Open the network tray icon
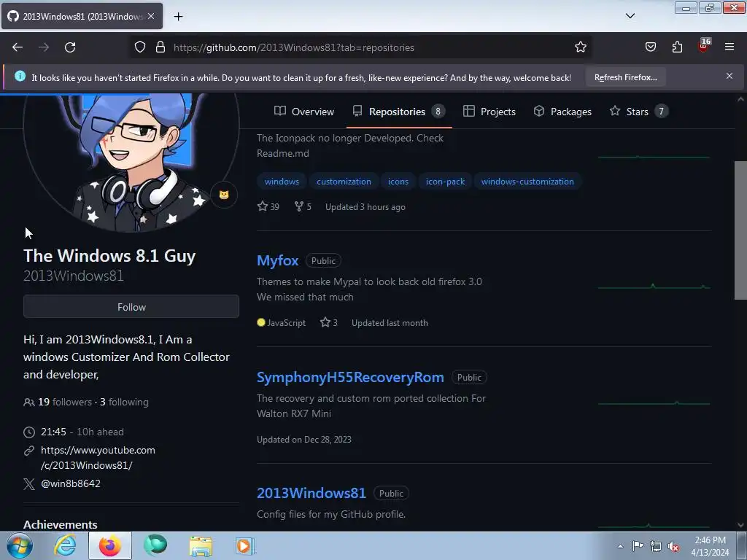747x560 pixels. tap(656, 546)
